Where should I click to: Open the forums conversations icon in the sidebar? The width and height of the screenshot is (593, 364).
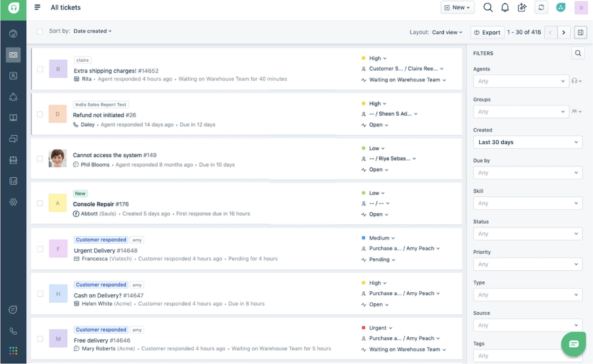13,139
